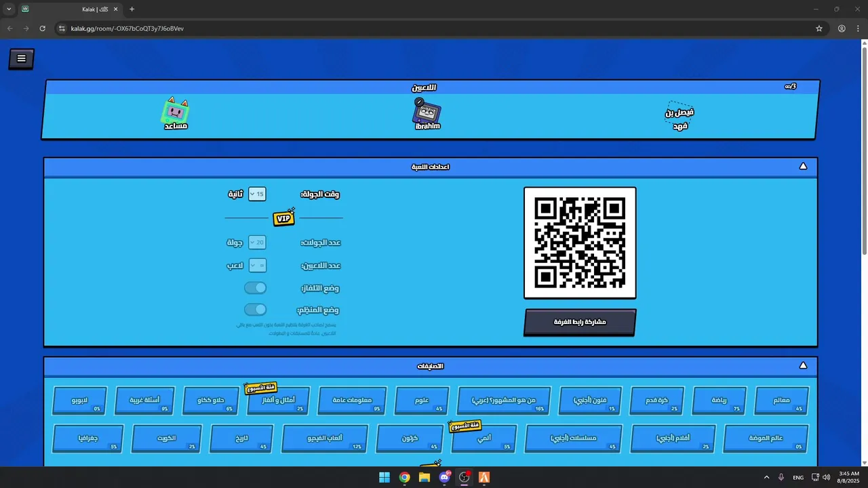Click the Kalak browser tab
Screen dimensions: 868x488
coord(70,9)
